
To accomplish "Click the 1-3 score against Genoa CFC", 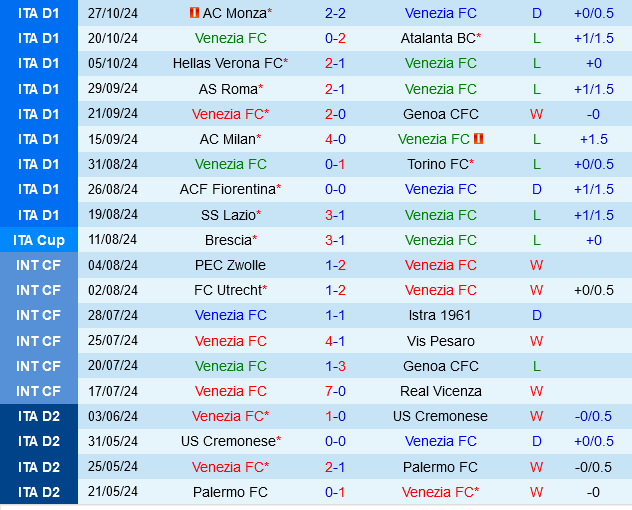I will (x=335, y=366).
